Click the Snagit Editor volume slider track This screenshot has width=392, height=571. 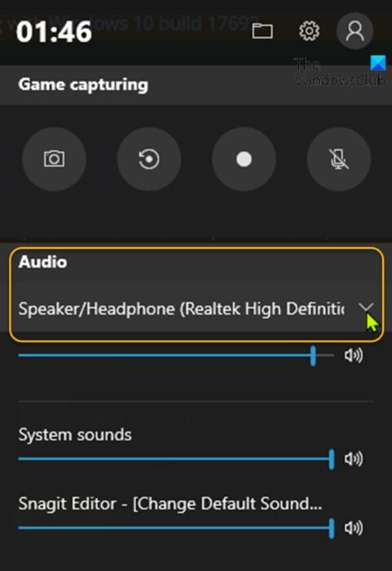pyautogui.click(x=176, y=528)
